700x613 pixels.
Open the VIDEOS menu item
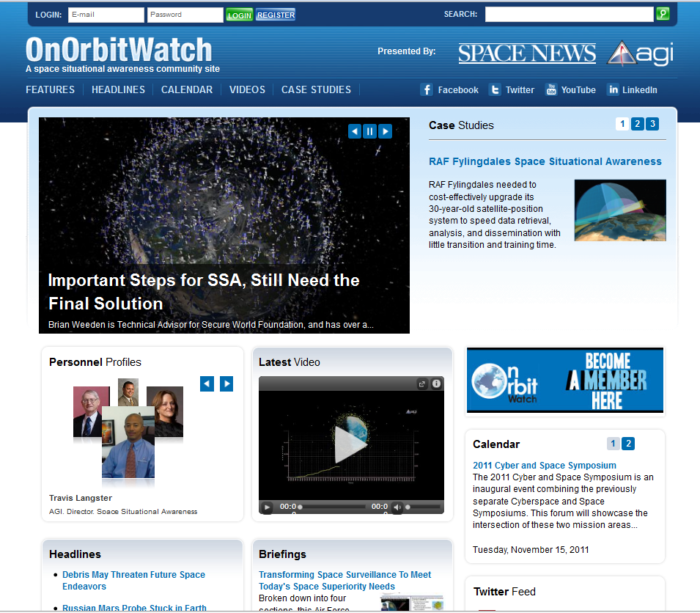coord(247,89)
